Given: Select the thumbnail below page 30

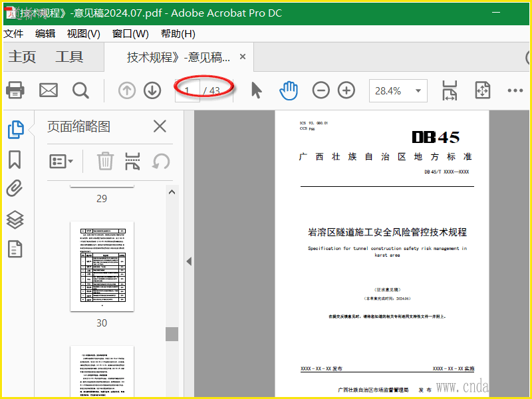Looking at the screenshot, I should 102,371.
